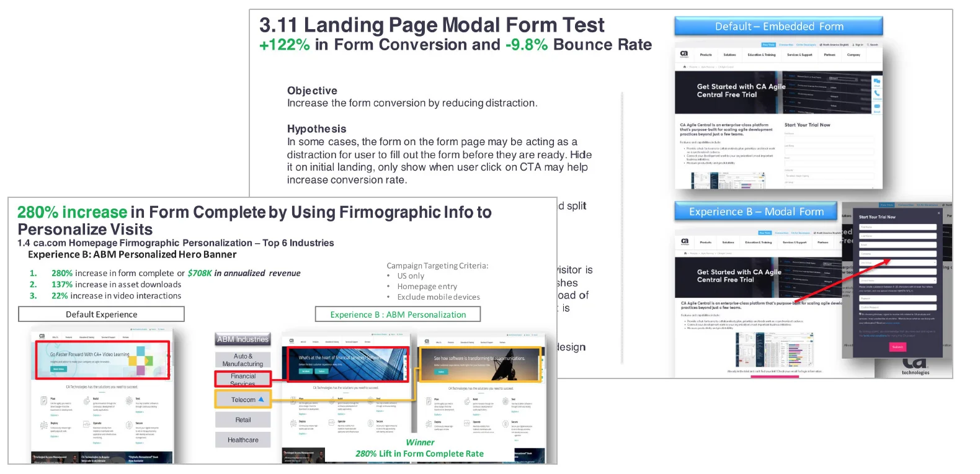980x474 pixels.
Task: Open Education & Training in Default embedded page
Action: point(762,55)
